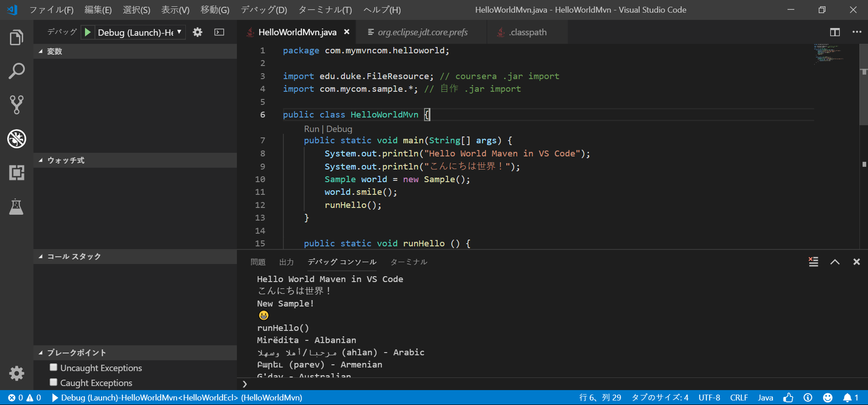Click the thumbs up icon in status bar
Image resolution: width=868 pixels, height=405 pixels.
pyautogui.click(x=788, y=398)
